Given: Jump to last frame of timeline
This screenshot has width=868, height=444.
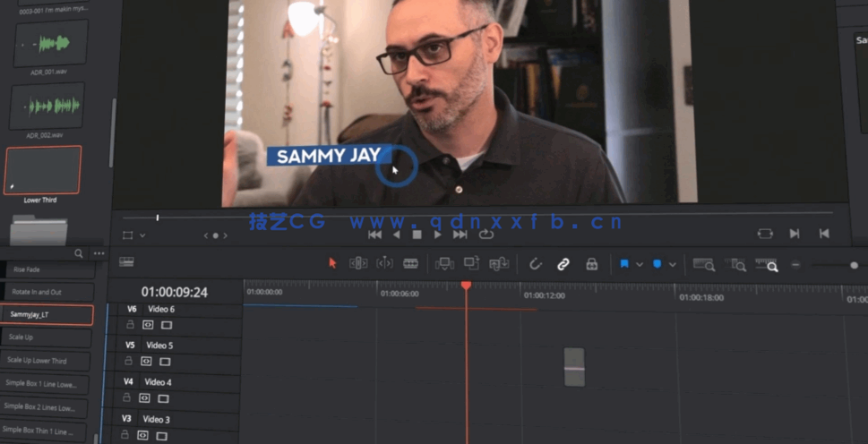Looking at the screenshot, I should tap(460, 235).
